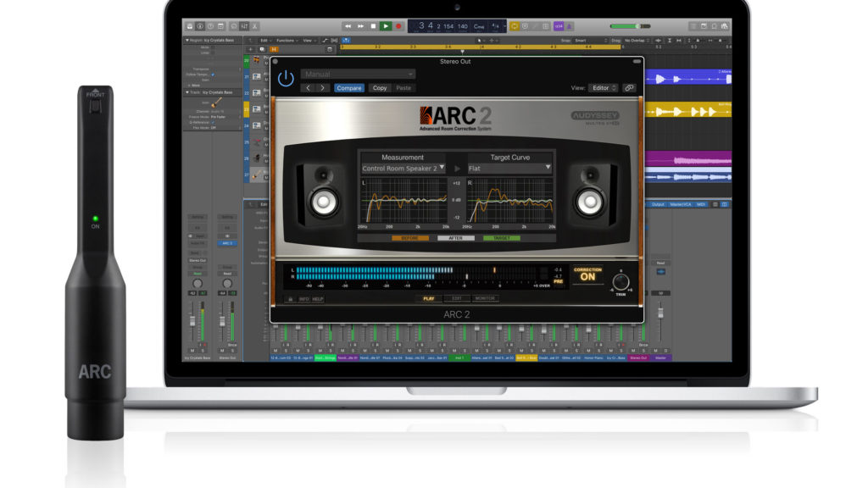This screenshot has width=868, height=488.
Task: Open the Note Pads icon
Action: click(704, 26)
